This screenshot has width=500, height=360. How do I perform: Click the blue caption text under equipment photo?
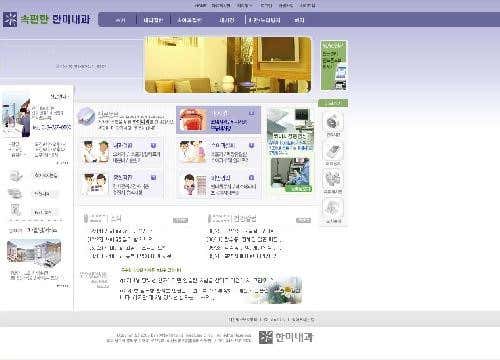point(291,147)
